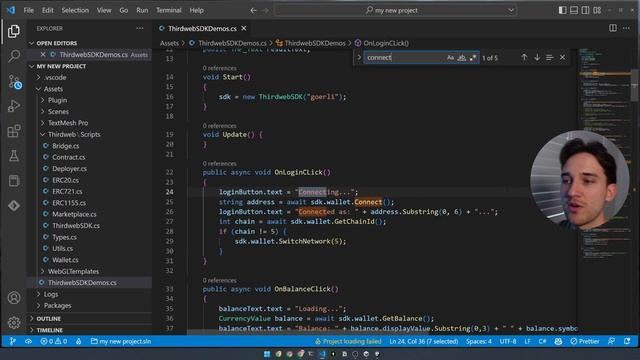Click OnLoginClick() breadcrumb
The height and width of the screenshot is (360, 640).
tap(386, 43)
